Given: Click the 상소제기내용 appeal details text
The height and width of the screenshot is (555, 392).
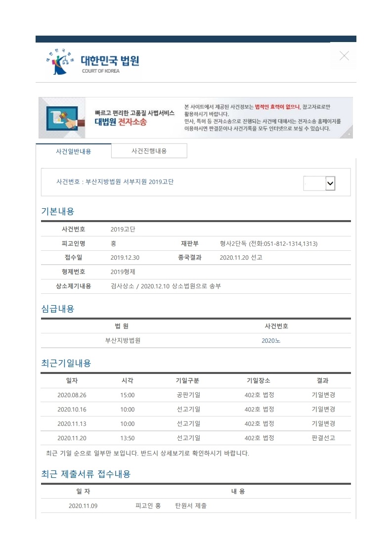Looking at the screenshot, I should 166,286.
